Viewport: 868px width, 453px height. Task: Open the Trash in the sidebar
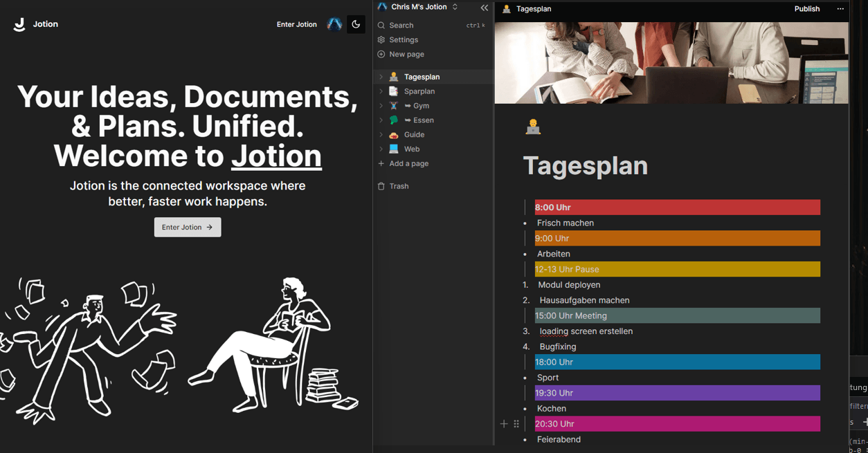[399, 186]
